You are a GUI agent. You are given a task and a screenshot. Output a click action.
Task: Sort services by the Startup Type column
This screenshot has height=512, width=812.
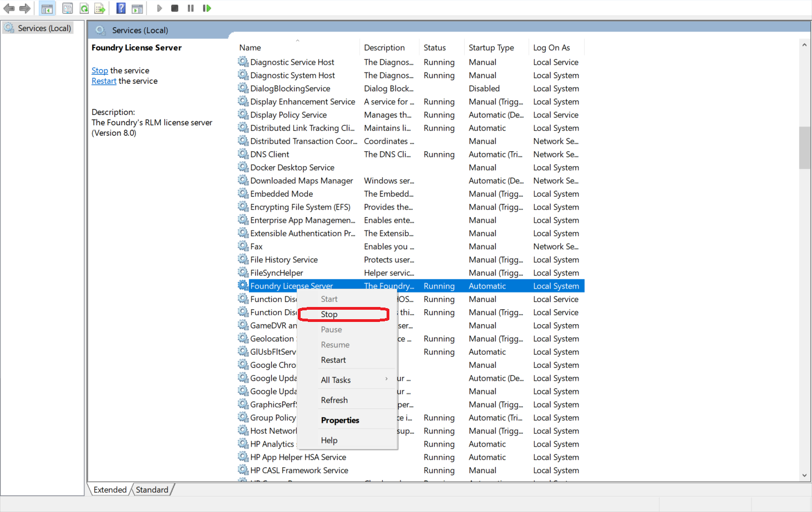tap(491, 47)
